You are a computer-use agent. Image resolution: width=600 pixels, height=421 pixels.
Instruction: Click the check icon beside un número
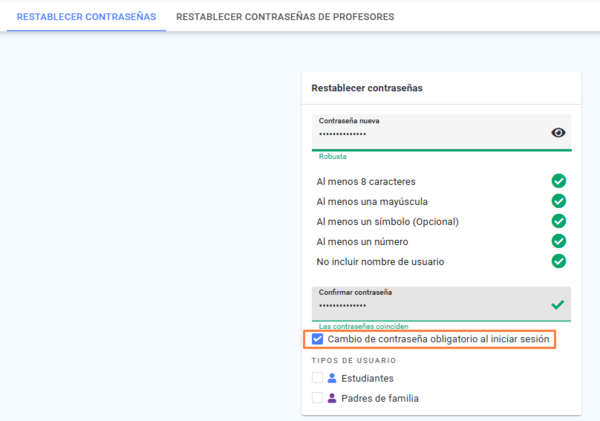click(x=559, y=241)
